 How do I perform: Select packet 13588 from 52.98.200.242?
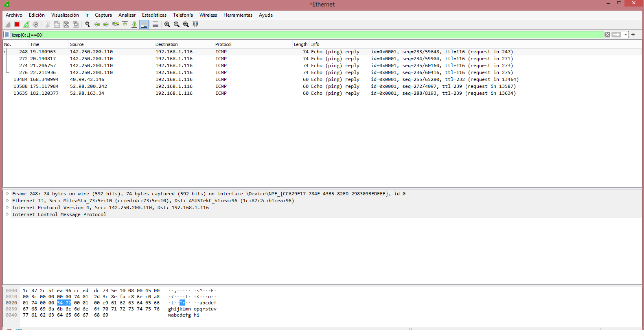[322, 86]
